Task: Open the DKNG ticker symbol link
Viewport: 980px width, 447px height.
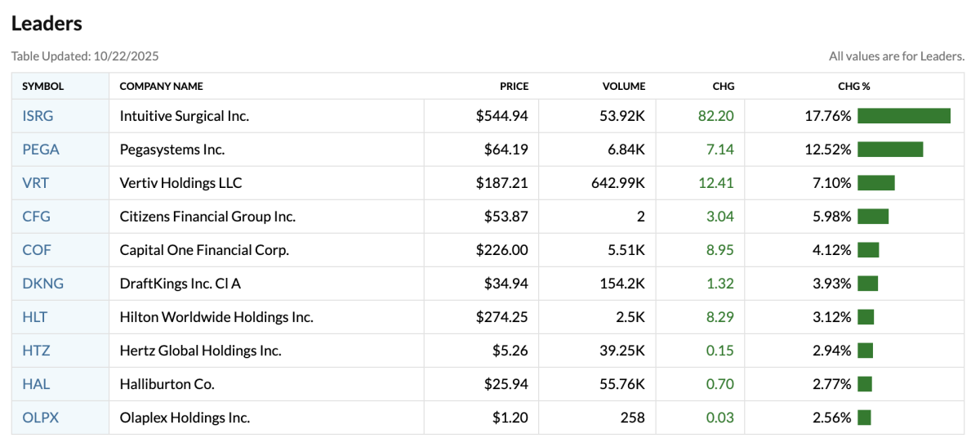Action: (42, 284)
